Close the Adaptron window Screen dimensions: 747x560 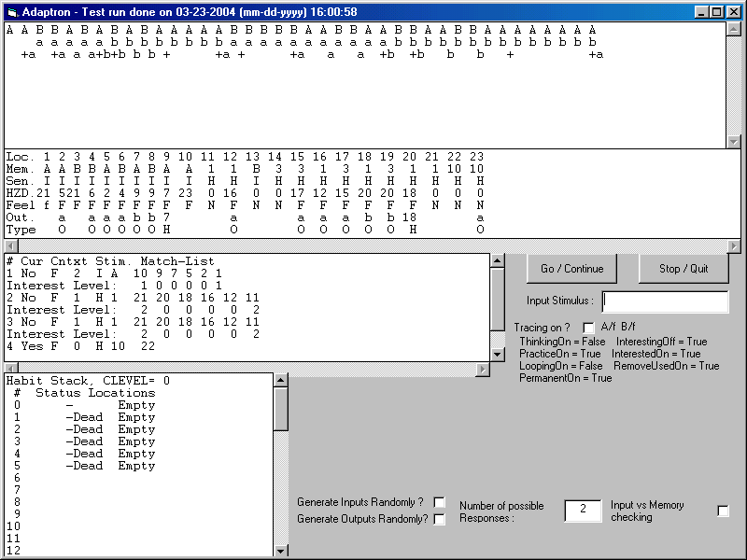tap(733, 12)
